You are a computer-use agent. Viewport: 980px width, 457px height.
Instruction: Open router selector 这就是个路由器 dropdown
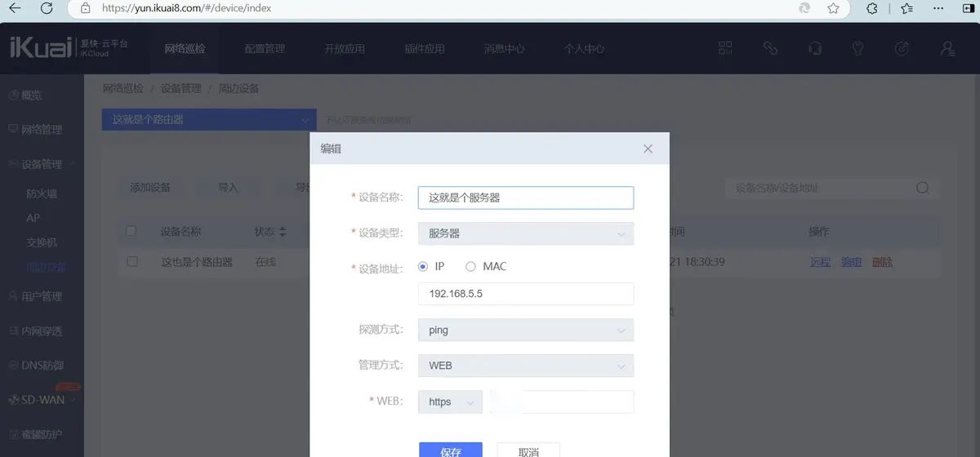[x=209, y=119]
